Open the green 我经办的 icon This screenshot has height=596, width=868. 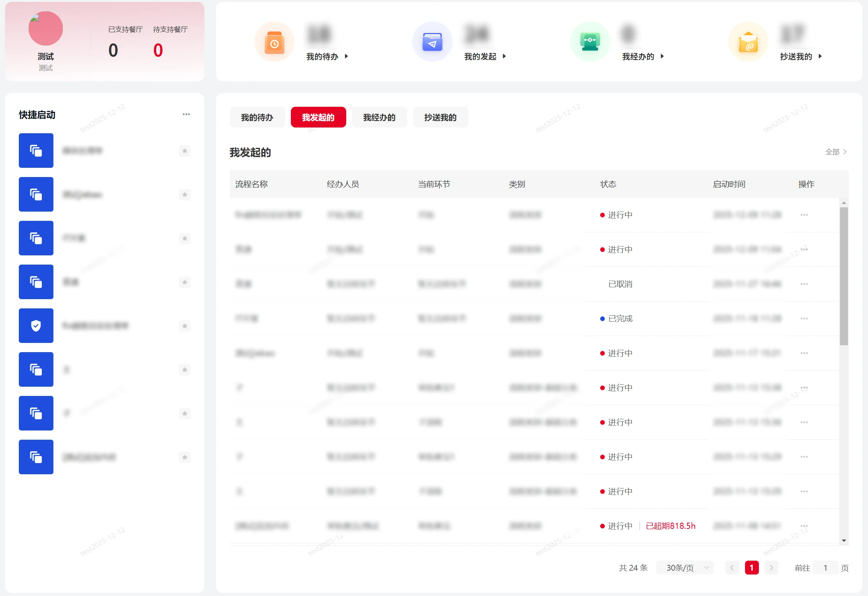[x=590, y=41]
